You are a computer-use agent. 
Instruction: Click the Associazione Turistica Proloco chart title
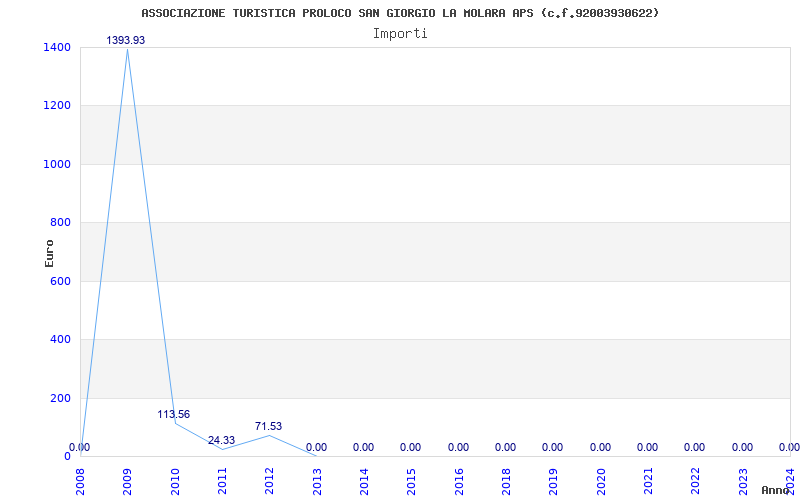[401, 13]
